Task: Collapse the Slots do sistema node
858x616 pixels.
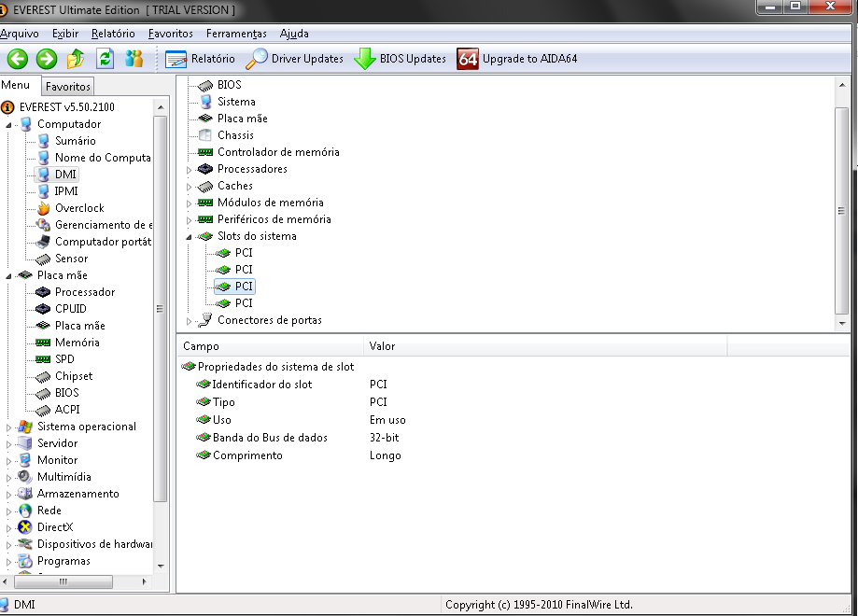Action: [189, 237]
